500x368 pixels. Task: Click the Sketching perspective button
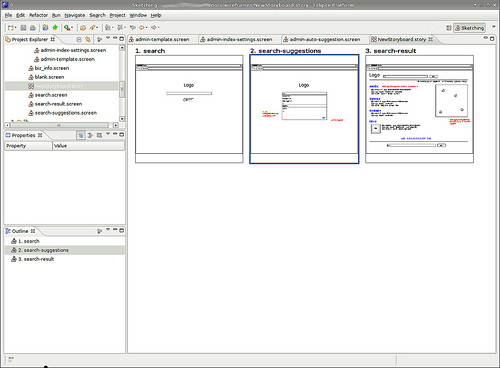(x=469, y=28)
